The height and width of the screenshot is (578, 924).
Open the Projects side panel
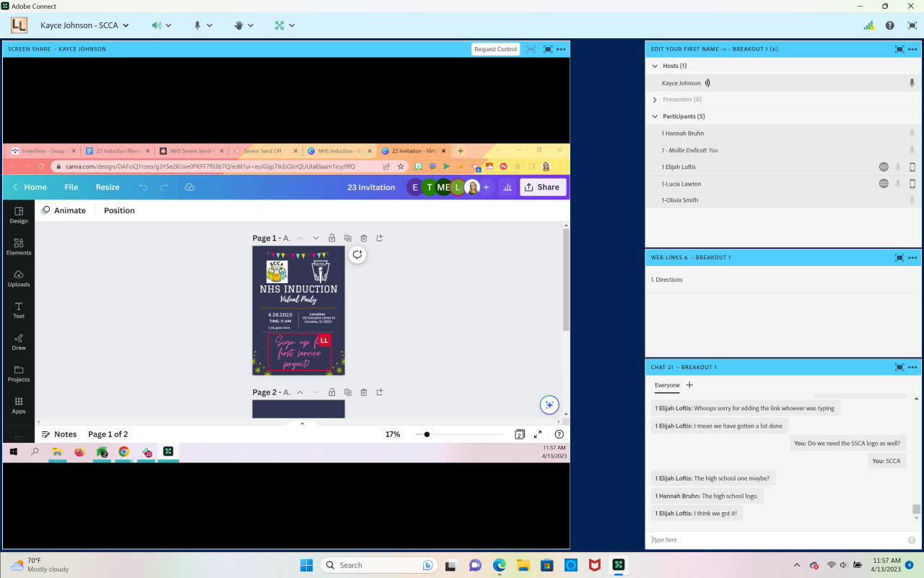(x=19, y=374)
